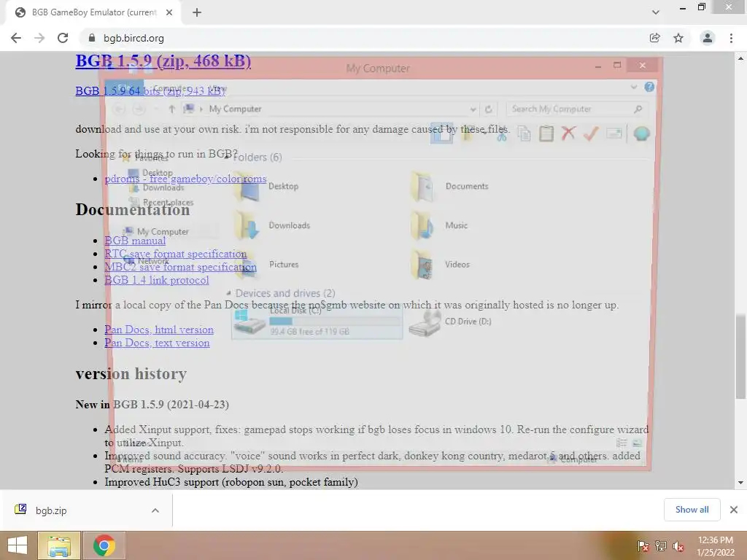Reload the bgb.bircd.org page
Viewport: 747px width, 560px height.
(x=63, y=38)
